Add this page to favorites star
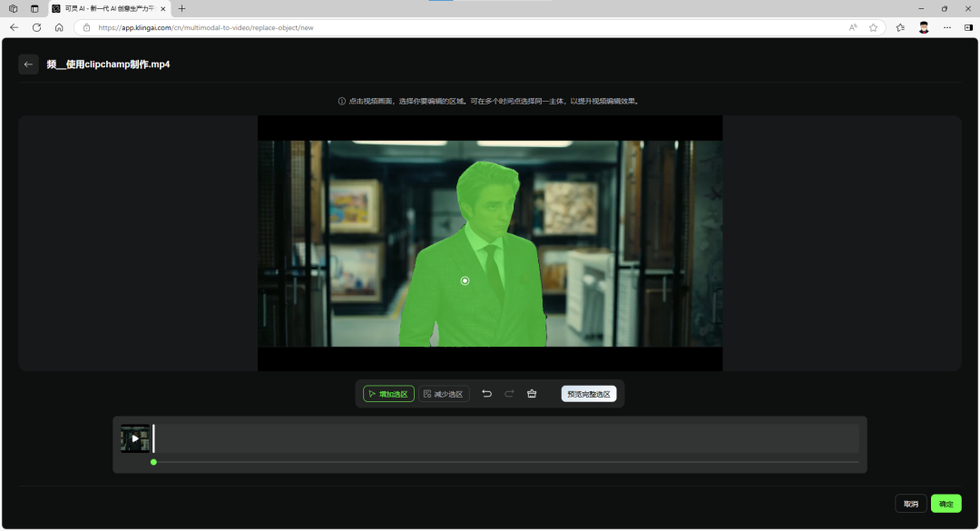This screenshot has height=531, width=980. tap(873, 27)
